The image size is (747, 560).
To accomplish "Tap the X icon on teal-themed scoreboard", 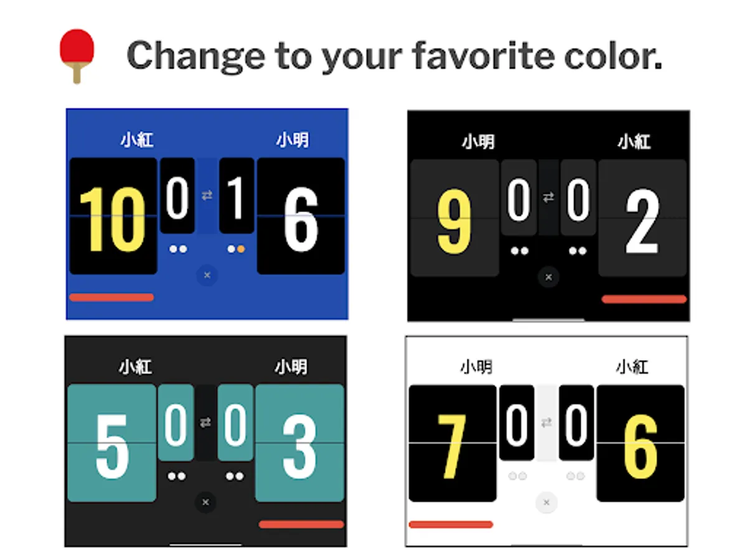I will (x=206, y=503).
